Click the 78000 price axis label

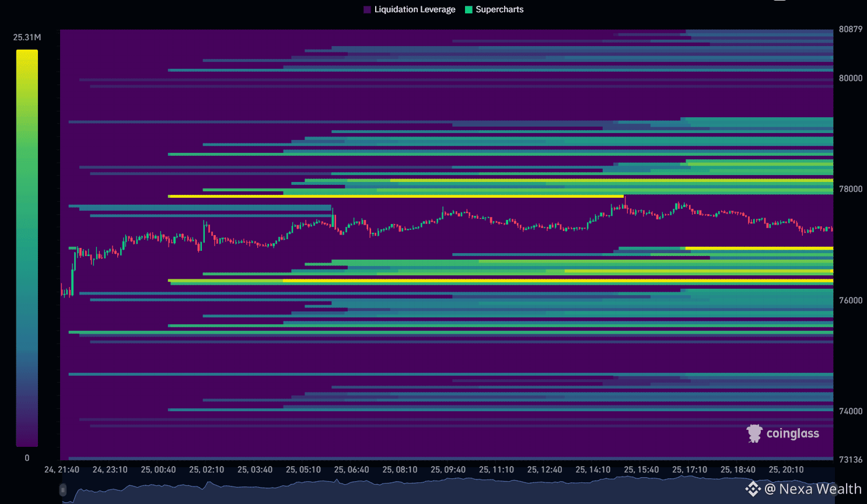point(851,189)
